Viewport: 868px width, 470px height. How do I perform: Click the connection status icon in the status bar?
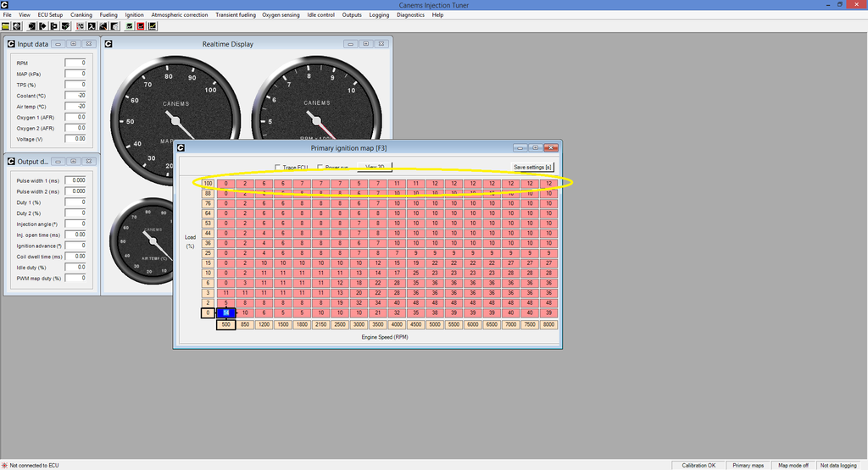(x=4, y=465)
